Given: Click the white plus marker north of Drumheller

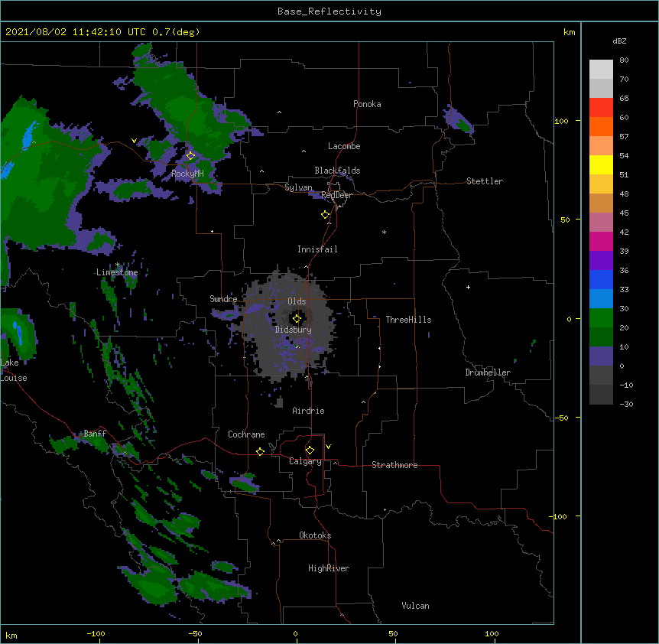Looking at the screenshot, I should tap(468, 287).
